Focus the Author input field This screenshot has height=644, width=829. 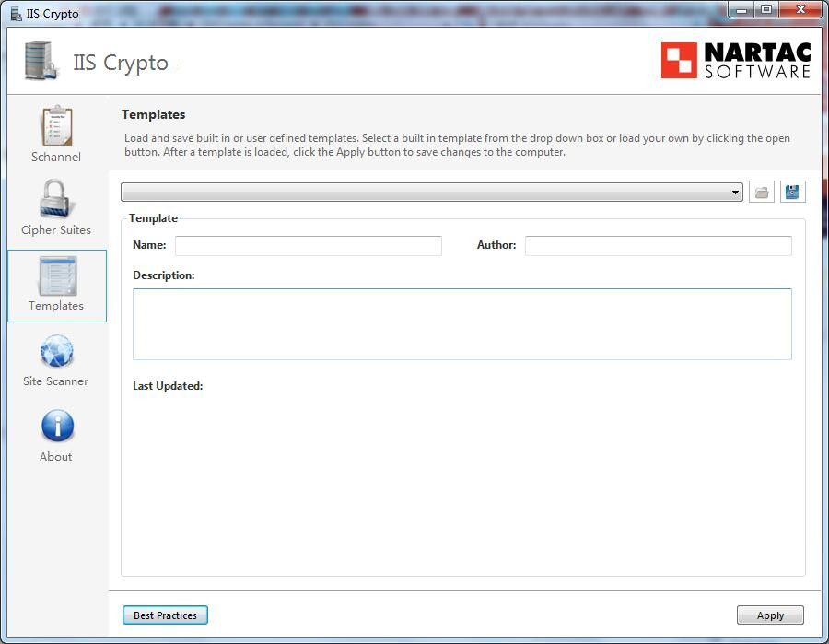pyautogui.click(x=659, y=245)
